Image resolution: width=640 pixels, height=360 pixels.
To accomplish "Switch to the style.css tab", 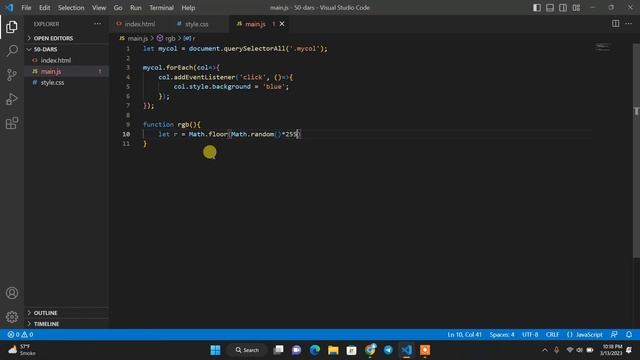I will tap(196, 24).
